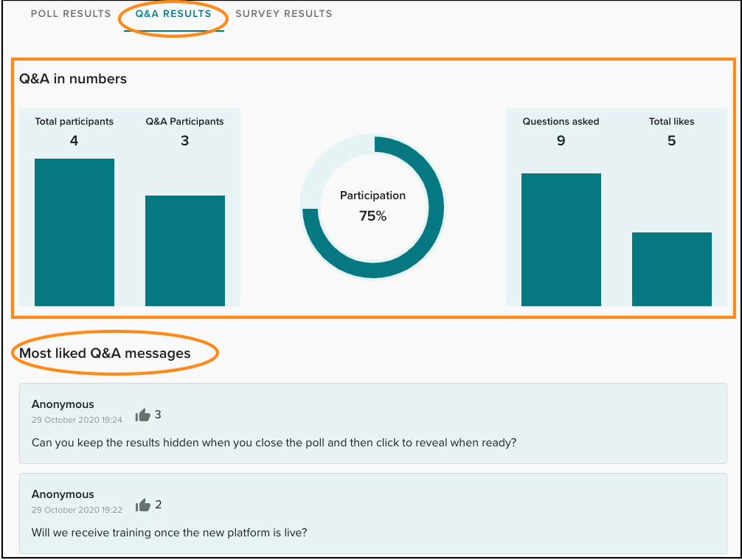Viewport: 742px width, 560px height.
Task: Click thumbs-up icon with 3 likes
Action: pyautogui.click(x=142, y=415)
